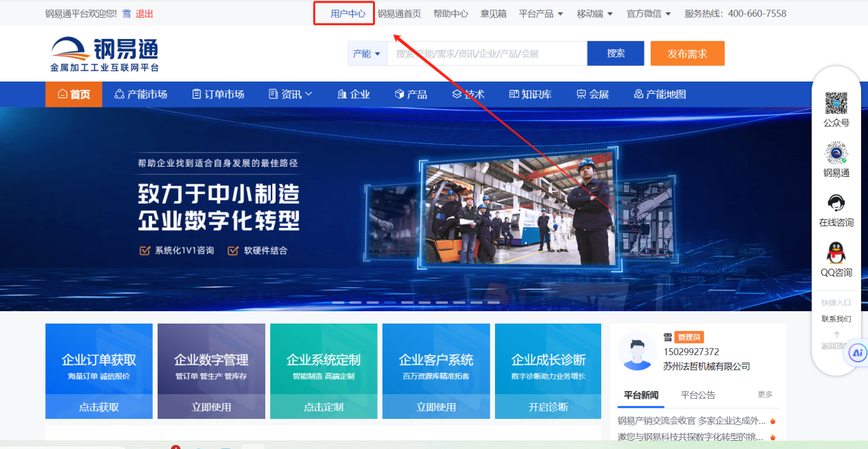Click the floating AI assistant icon

pyautogui.click(x=857, y=353)
